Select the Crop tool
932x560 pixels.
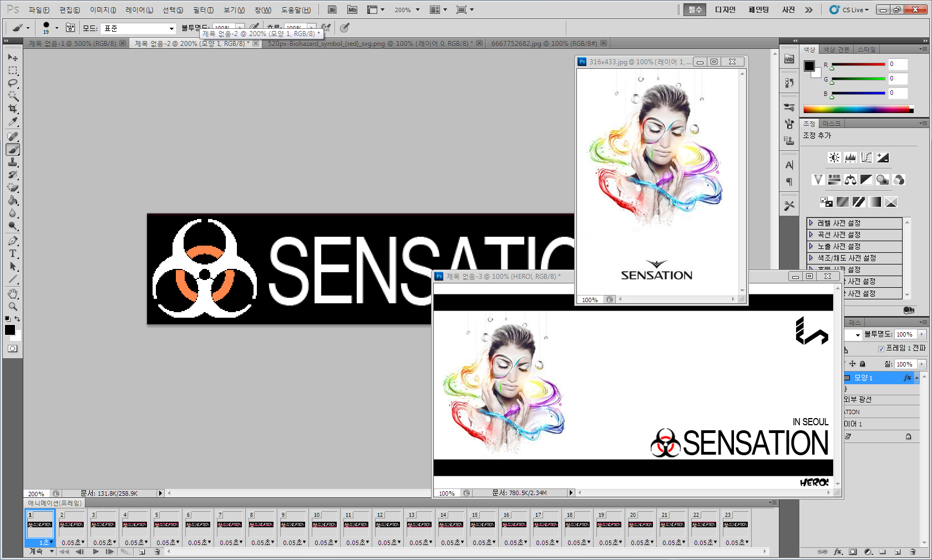13,109
